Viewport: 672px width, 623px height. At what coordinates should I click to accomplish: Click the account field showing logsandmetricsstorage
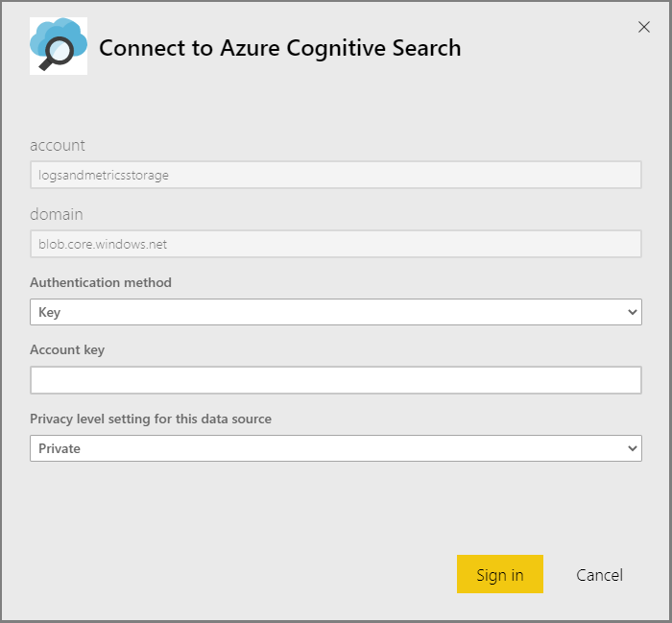coord(335,175)
